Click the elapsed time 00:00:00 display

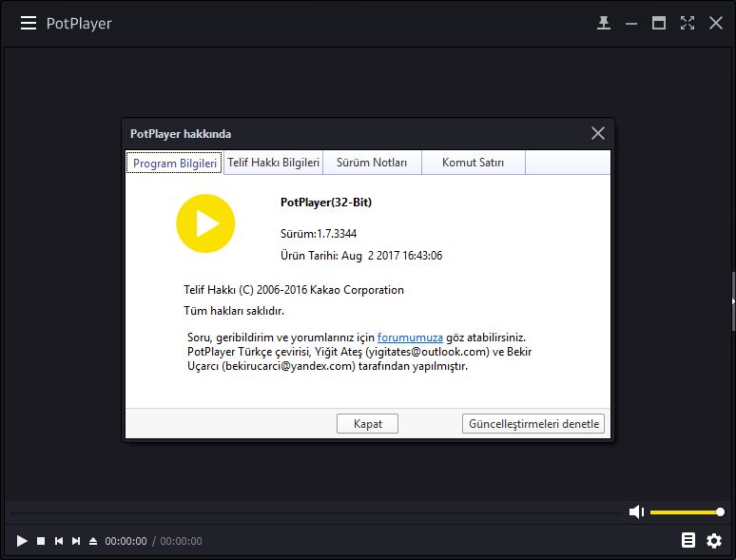point(126,541)
